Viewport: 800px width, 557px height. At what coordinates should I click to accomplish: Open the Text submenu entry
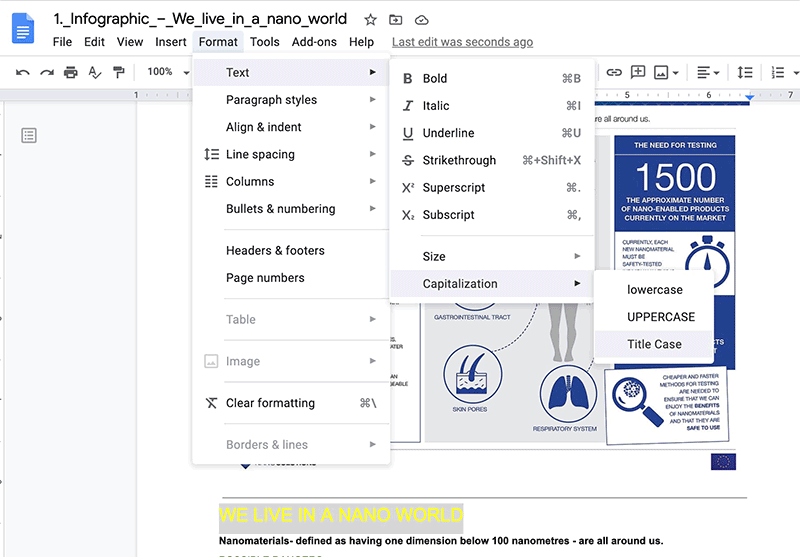point(291,72)
